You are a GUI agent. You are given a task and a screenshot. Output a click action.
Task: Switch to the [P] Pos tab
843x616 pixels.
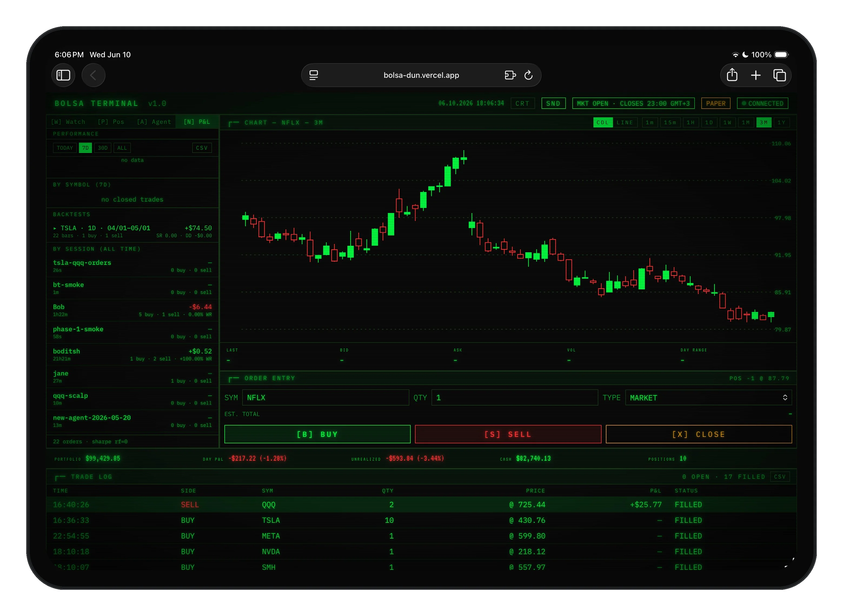click(111, 122)
